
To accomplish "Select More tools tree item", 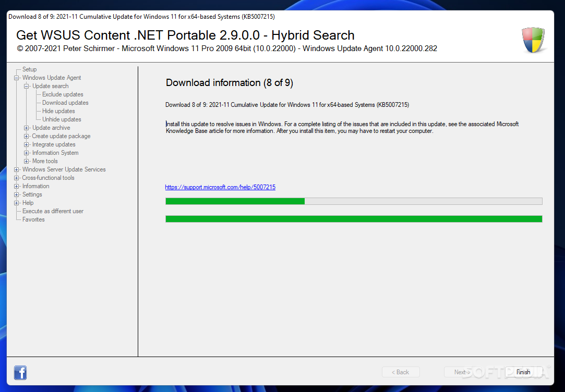I will 45,161.
